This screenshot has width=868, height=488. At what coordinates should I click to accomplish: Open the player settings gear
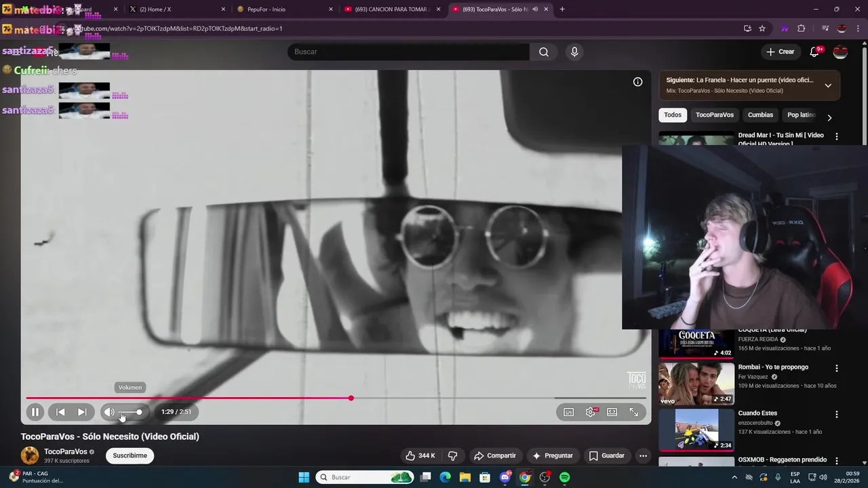coord(591,412)
